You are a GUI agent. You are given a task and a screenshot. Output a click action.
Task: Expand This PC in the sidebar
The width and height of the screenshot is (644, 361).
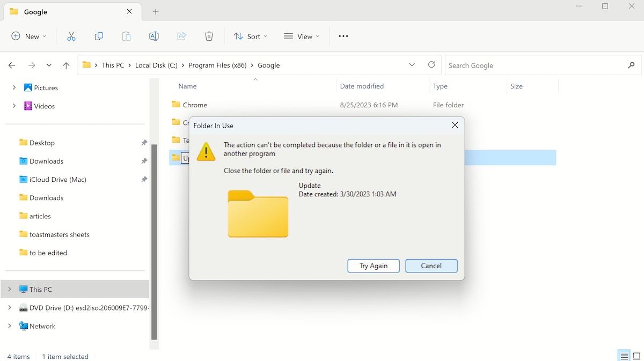click(x=10, y=289)
